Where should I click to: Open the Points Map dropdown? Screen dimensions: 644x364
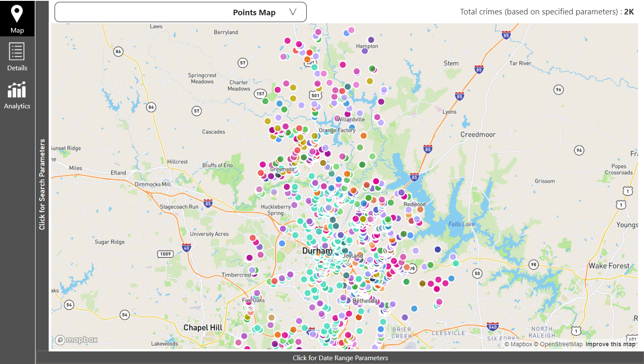pyautogui.click(x=180, y=12)
